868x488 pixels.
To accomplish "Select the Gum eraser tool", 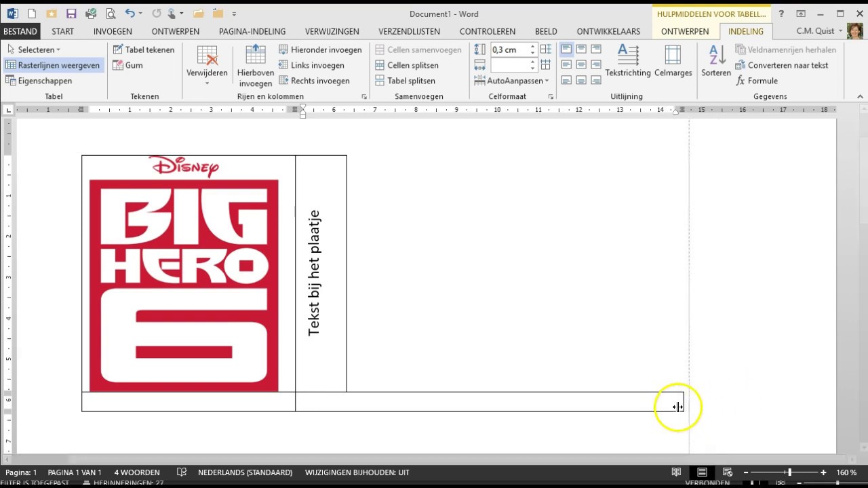I will click(127, 65).
